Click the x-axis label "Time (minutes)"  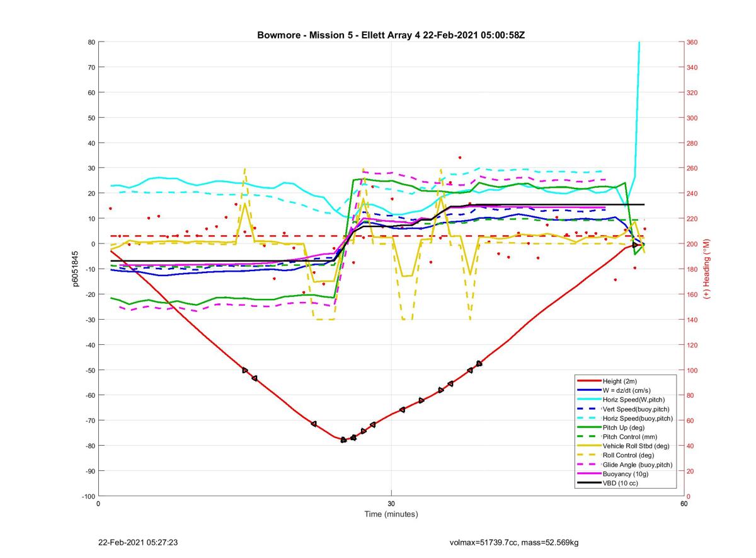tap(391, 514)
